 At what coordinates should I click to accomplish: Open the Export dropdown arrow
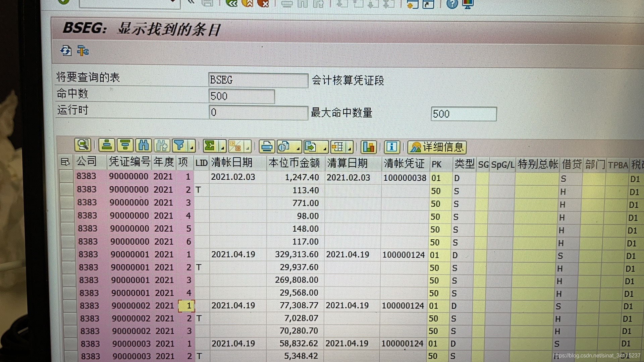click(x=325, y=147)
